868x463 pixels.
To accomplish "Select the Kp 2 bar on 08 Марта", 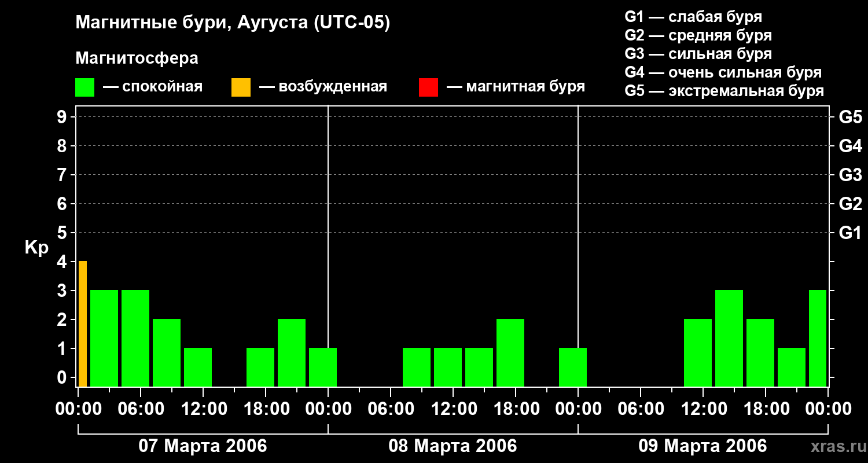I will [510, 353].
